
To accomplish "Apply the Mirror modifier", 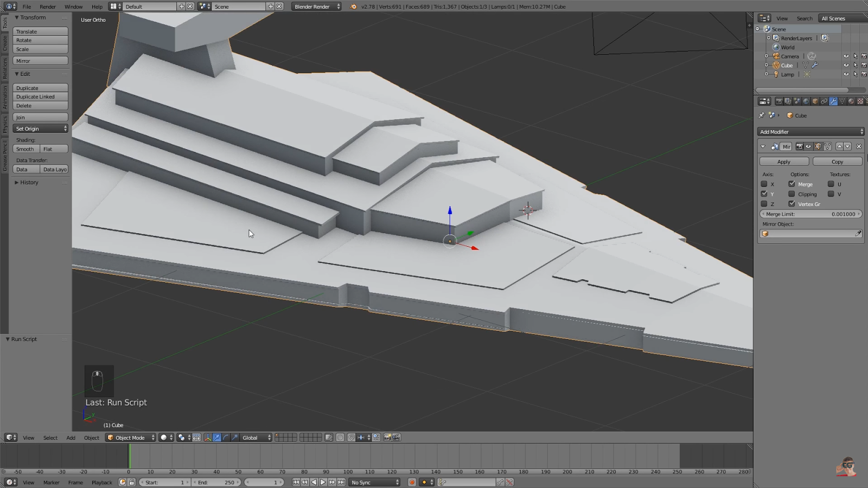I will [x=784, y=162].
